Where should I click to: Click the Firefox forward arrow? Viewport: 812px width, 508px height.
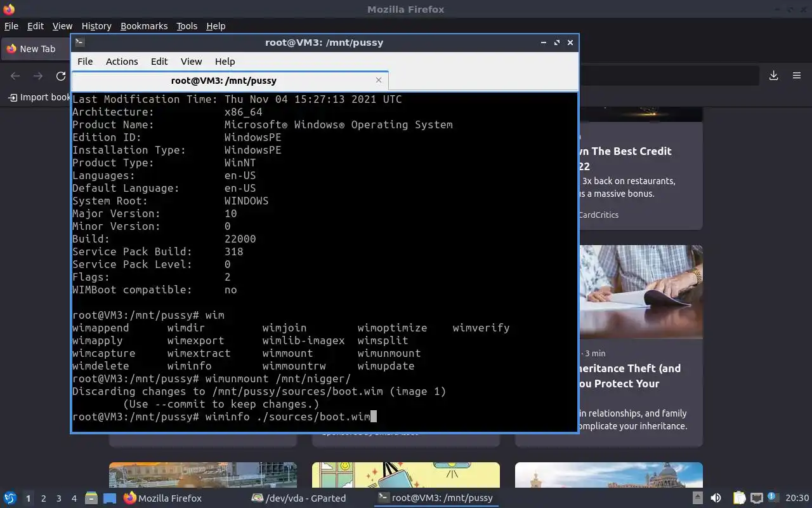(x=38, y=76)
